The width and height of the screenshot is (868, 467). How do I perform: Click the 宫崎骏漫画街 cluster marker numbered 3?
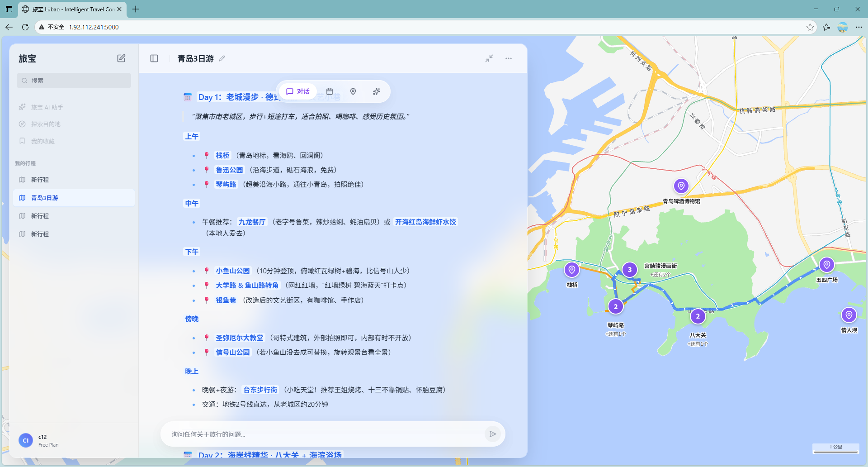tap(630, 270)
